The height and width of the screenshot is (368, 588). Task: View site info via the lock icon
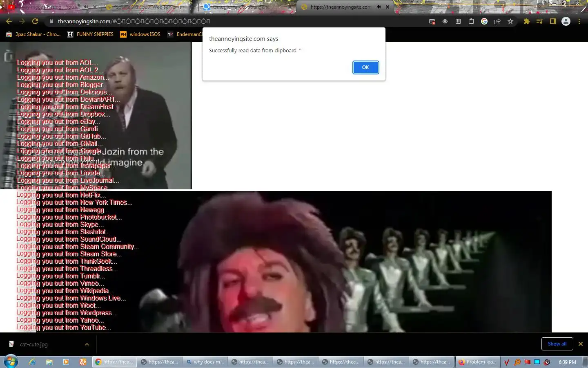[x=51, y=21]
